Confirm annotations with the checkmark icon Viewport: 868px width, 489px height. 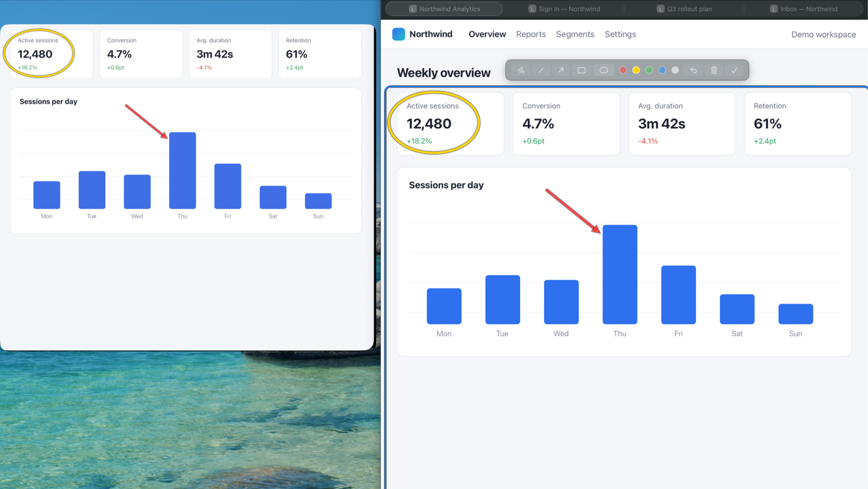(734, 70)
